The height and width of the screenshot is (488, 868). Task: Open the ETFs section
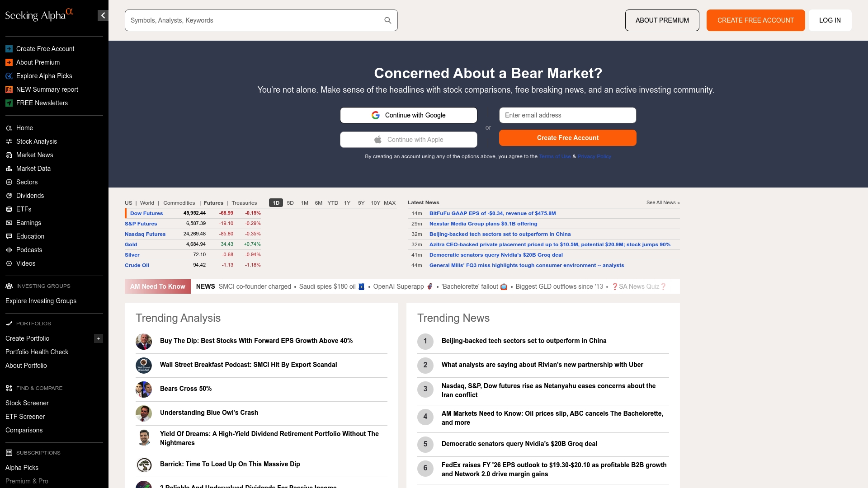click(x=24, y=209)
